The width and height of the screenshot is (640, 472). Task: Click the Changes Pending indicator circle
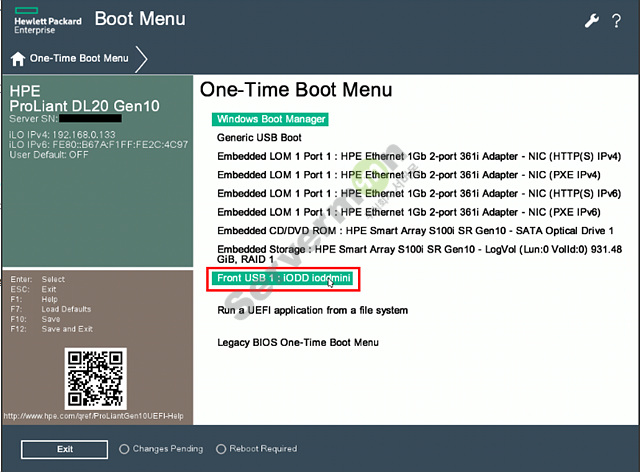click(124, 449)
